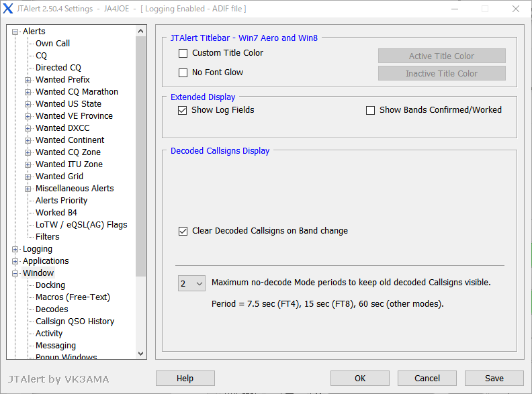Select Wanted Grid label in tree
The image size is (532, 394).
[x=59, y=177]
